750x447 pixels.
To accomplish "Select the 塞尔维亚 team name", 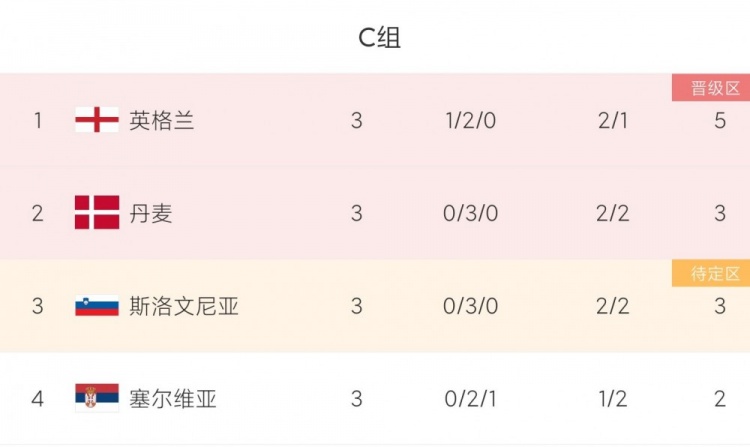I will 173,399.
